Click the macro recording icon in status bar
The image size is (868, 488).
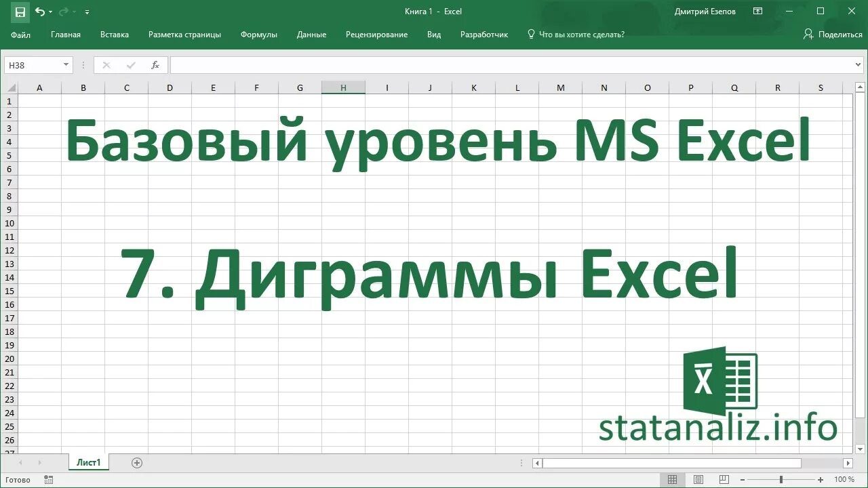[49, 480]
